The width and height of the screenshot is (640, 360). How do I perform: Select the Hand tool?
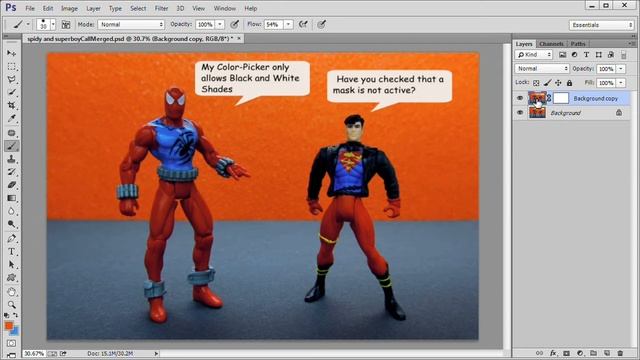coord(11,292)
